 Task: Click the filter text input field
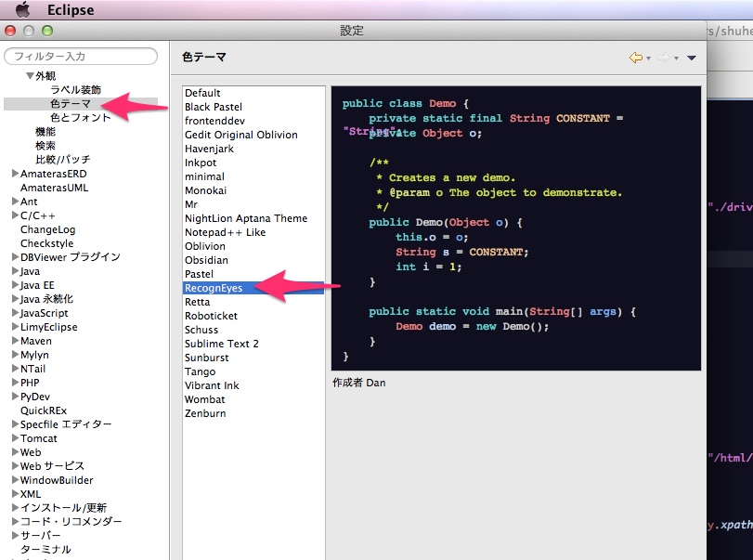(x=81, y=57)
